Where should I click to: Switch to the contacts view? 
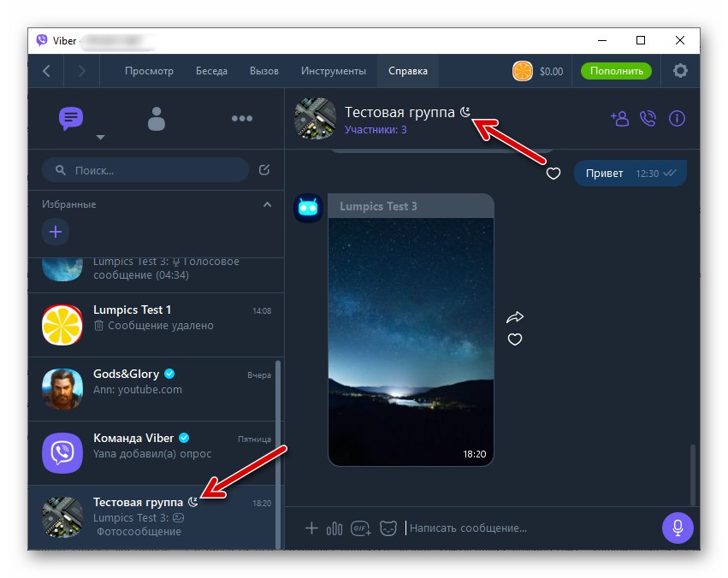pyautogui.click(x=157, y=119)
